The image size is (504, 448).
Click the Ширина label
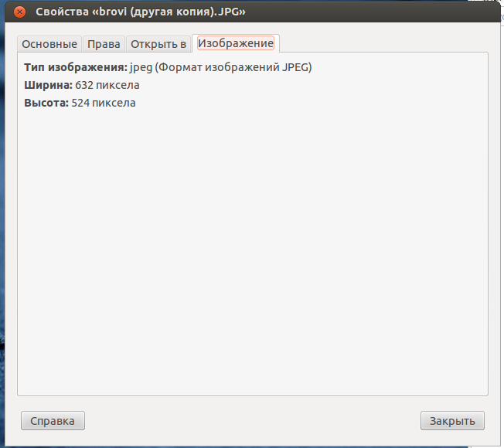point(48,85)
